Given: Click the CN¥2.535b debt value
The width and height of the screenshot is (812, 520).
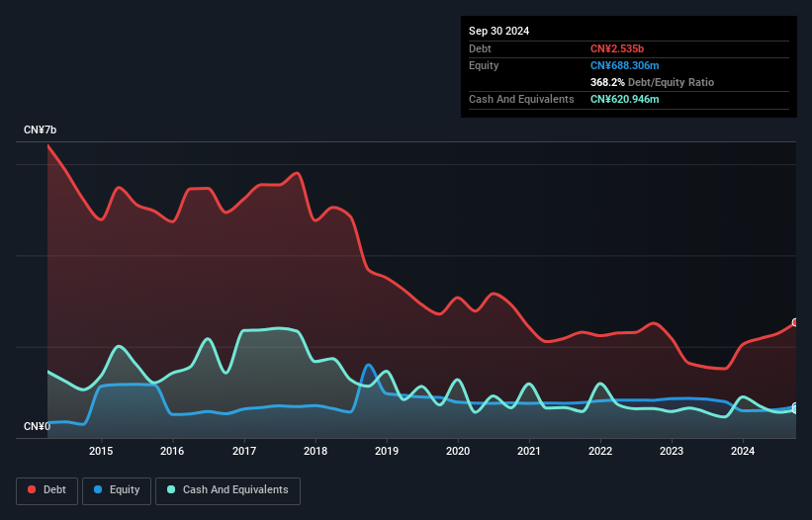Looking at the screenshot, I should [617, 48].
